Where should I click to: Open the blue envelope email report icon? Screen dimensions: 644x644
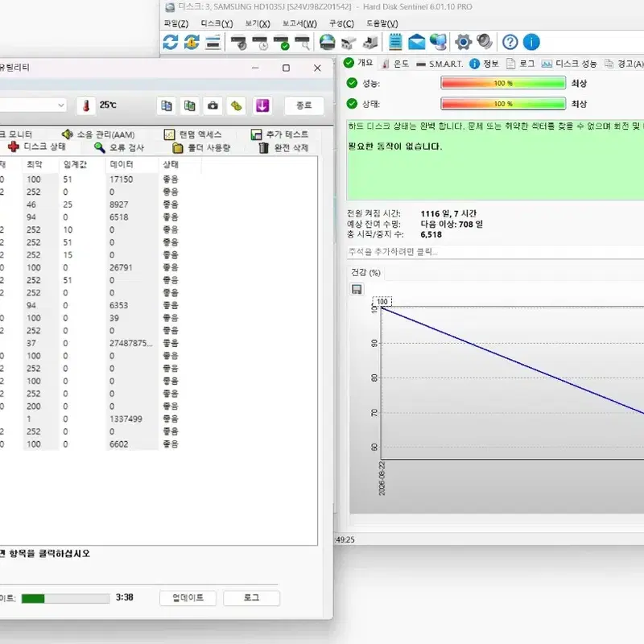point(416,42)
